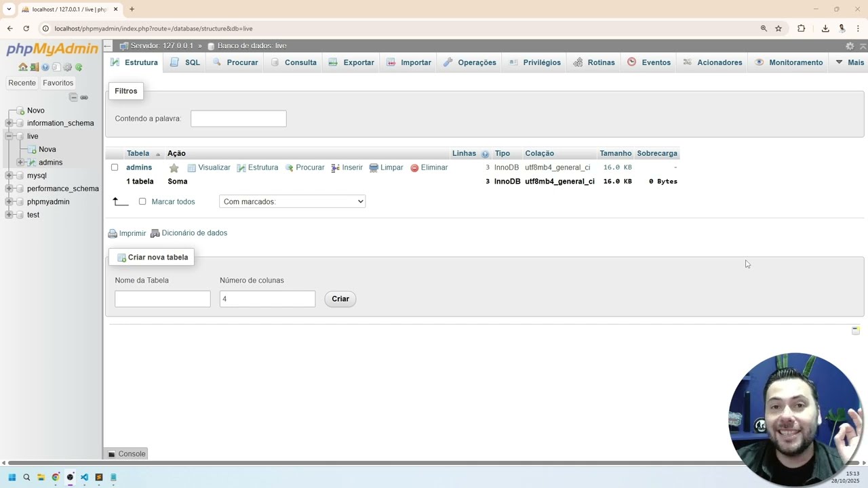Collapse the live database tree node
868x488 pixels.
9,136
